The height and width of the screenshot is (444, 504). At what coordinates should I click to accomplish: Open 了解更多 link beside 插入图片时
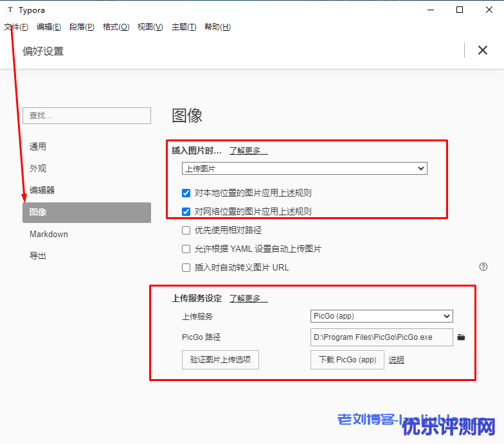[x=248, y=150]
